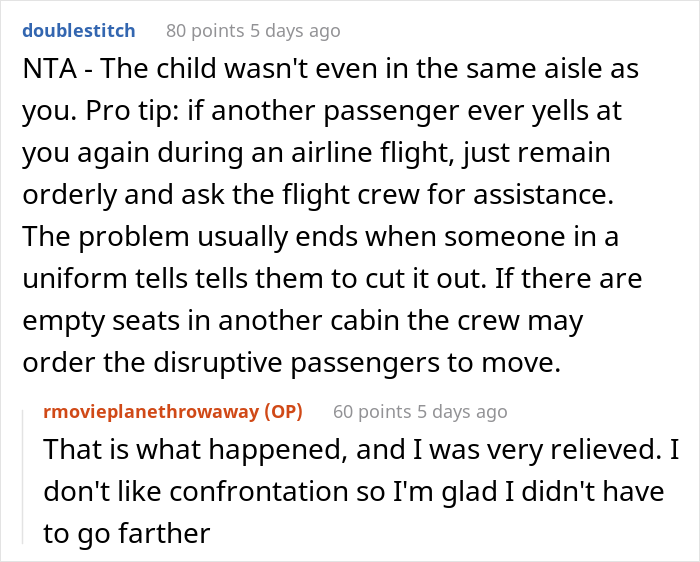Click the words 'to go farther'
Image resolution: width=700 pixels, height=562 pixels.
126,533
